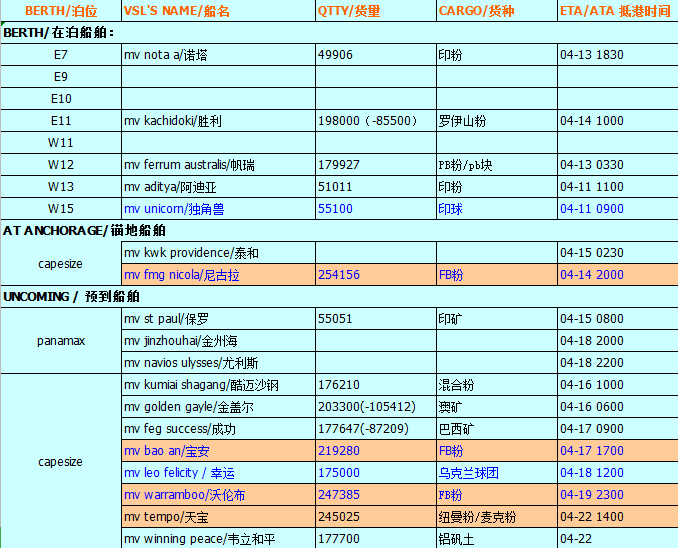Select cargo cell 罗伊山粉
The height and width of the screenshot is (548, 678).
click(x=497, y=121)
